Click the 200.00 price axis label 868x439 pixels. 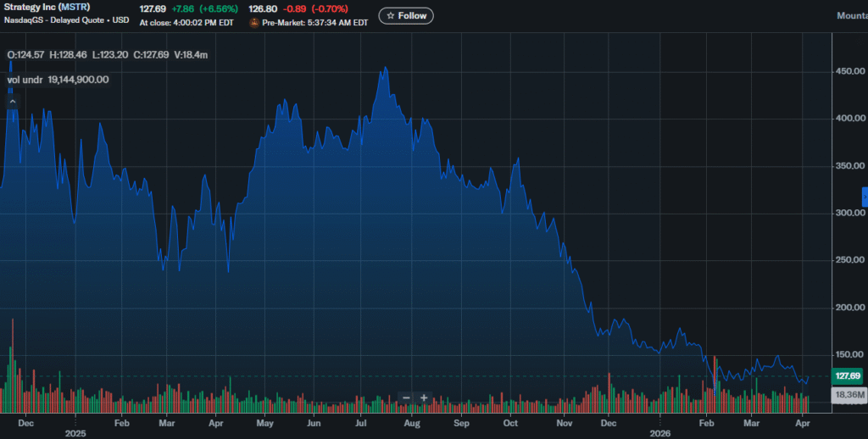click(x=849, y=307)
